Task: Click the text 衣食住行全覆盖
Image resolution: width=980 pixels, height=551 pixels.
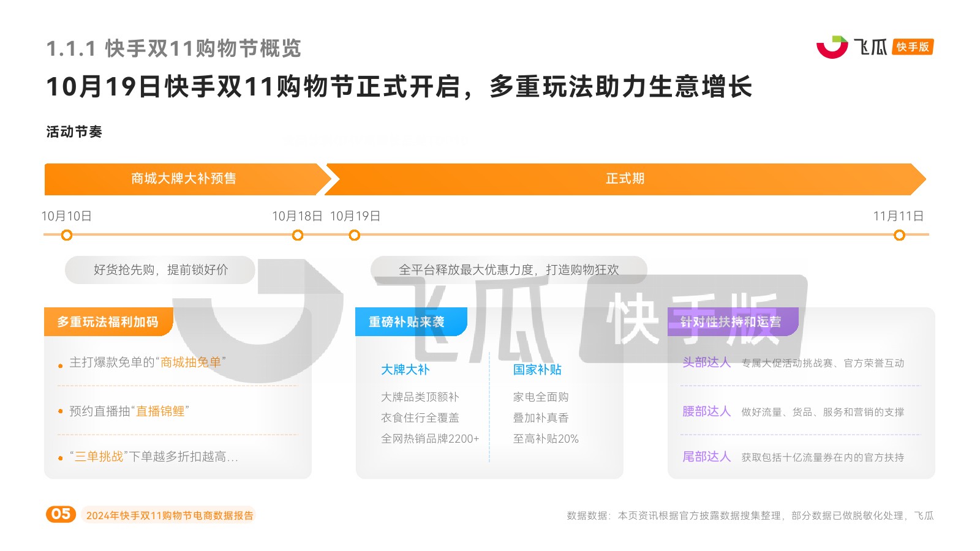Action: coord(420,418)
